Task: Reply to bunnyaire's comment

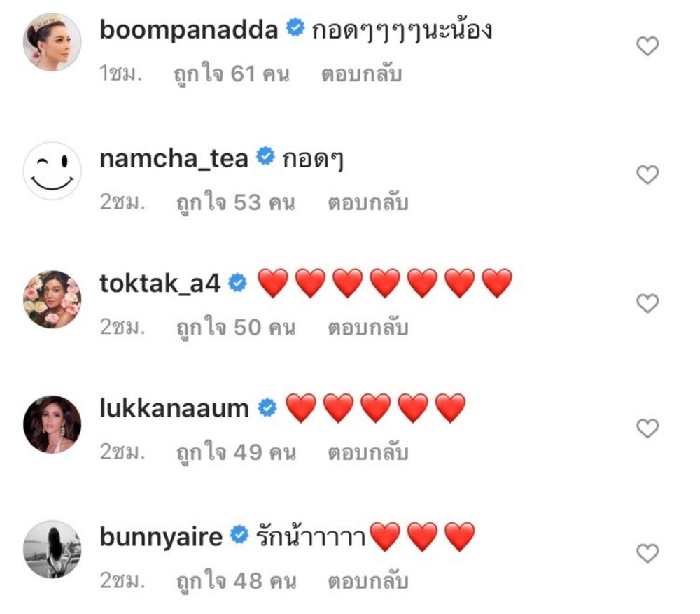Action: pos(368,581)
